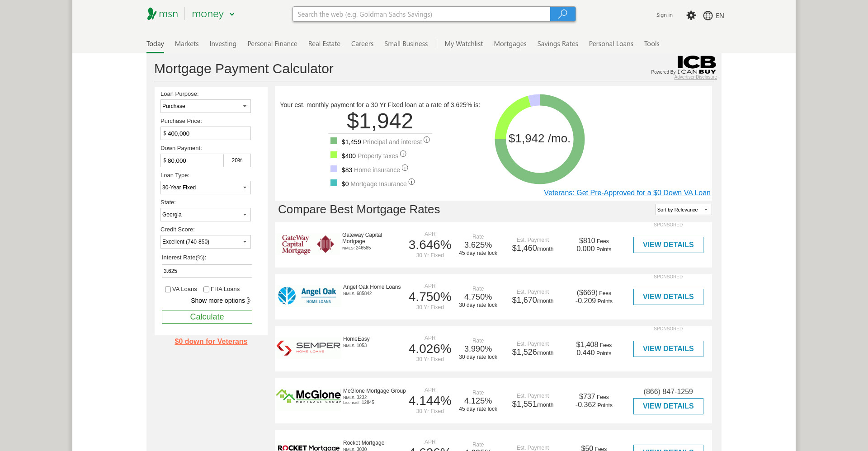Click the Calculate button

207,317
